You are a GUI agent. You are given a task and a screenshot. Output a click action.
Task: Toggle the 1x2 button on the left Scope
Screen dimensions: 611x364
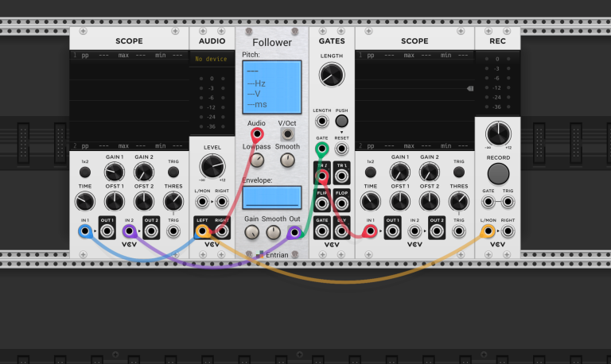pos(85,172)
